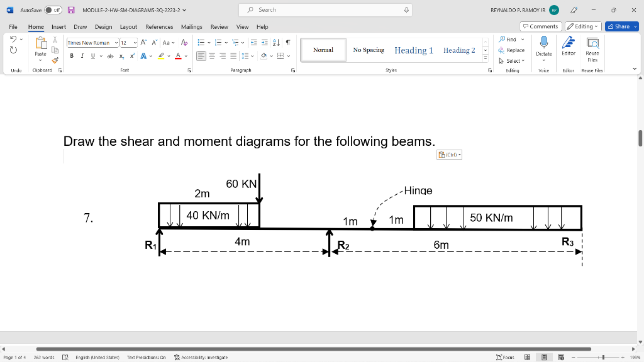Click the Copy icon
Image resolution: width=644 pixels, height=362 pixels.
(x=55, y=50)
